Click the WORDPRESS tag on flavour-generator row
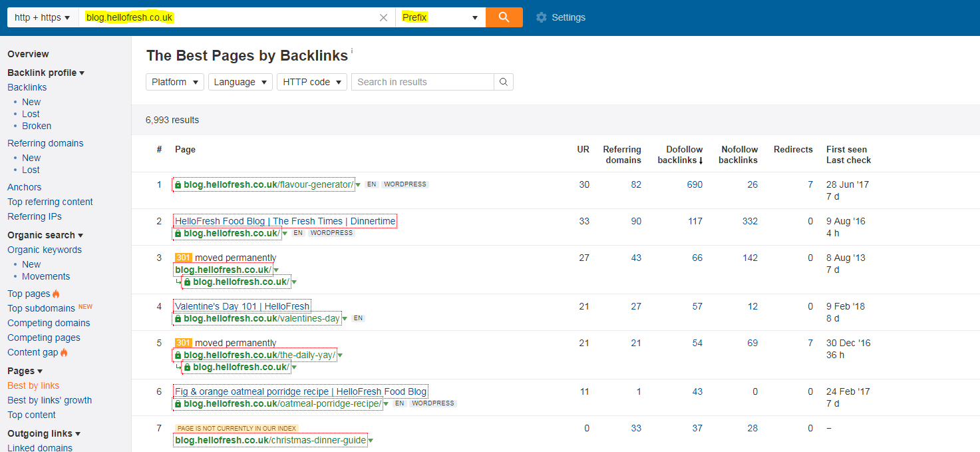Screen dimensions: 980x452 405,184
